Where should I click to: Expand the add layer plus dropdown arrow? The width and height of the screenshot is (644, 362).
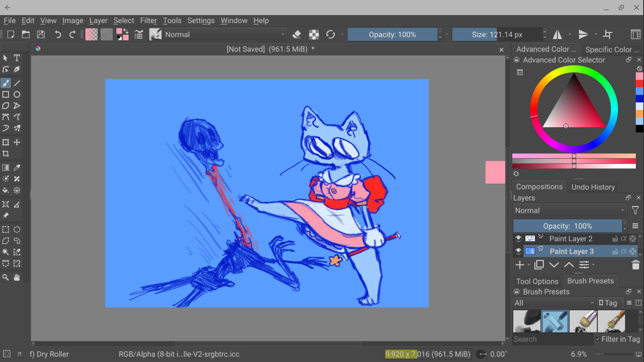coord(529,265)
